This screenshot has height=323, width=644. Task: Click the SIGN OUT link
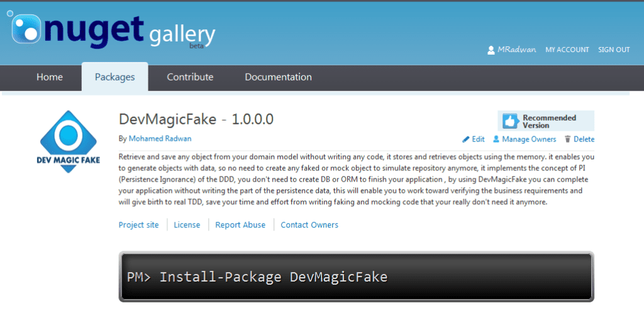coord(614,50)
